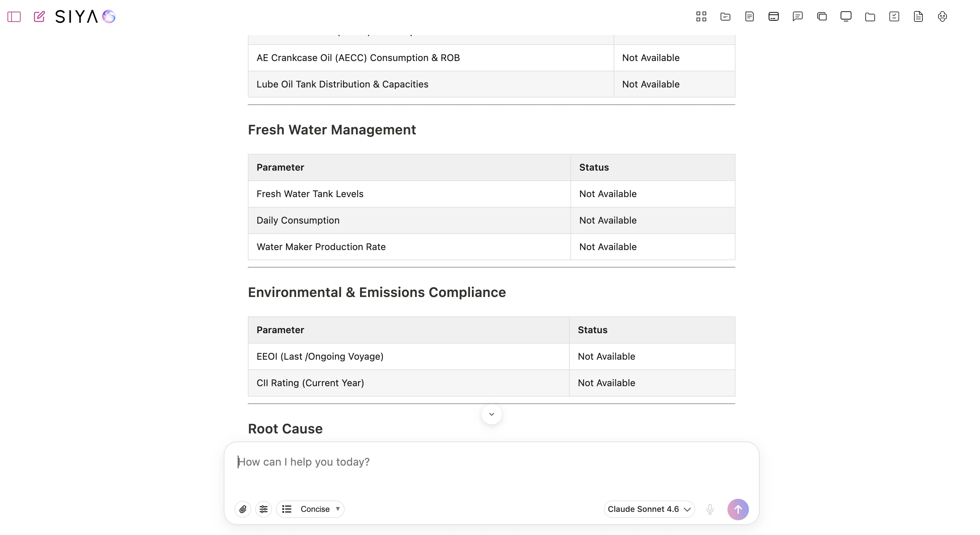
Task: Click the credit card icon
Action: (x=773, y=16)
